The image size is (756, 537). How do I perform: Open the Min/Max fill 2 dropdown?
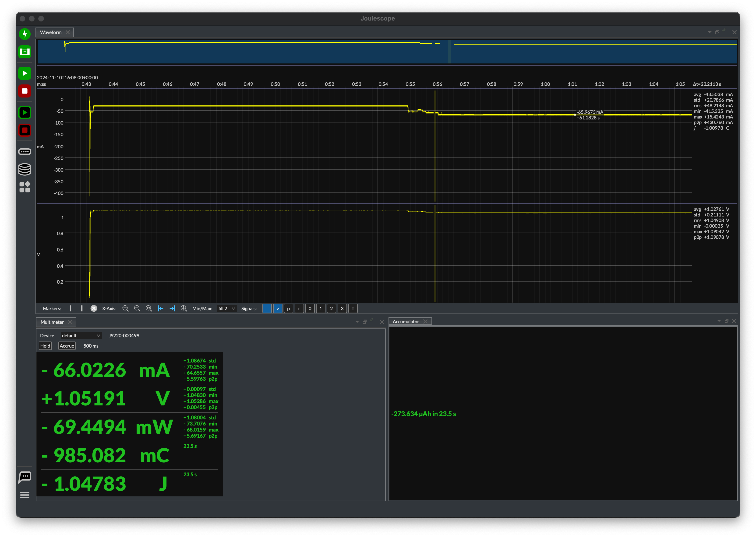tap(227, 309)
